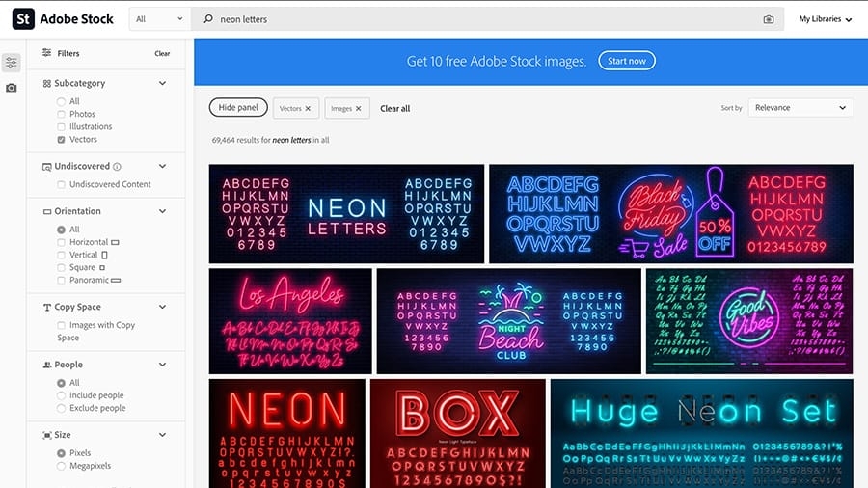Select the Horizontal orientation checkbox
The height and width of the screenshot is (488, 868).
[x=61, y=242]
